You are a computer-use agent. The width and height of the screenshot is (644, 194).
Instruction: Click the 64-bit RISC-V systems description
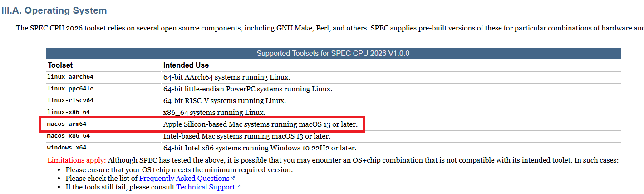pos(225,100)
